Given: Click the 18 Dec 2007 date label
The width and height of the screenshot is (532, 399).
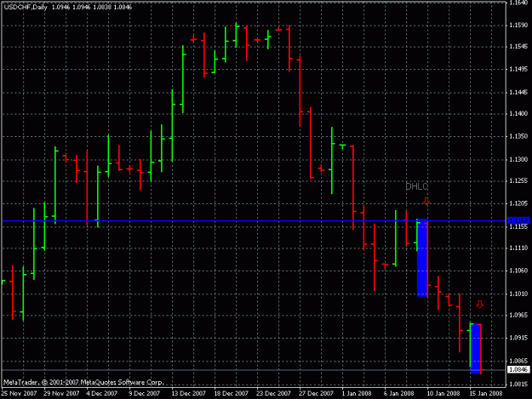Looking at the screenshot, I should (231, 393).
